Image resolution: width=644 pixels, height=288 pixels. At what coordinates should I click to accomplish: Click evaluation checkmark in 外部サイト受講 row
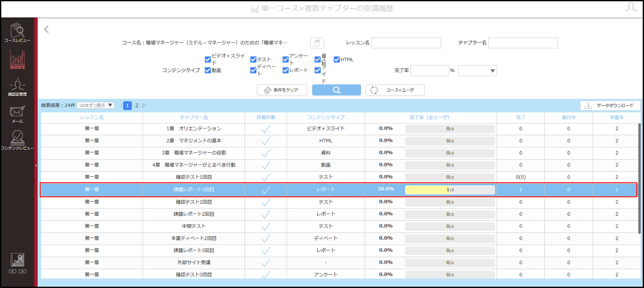pyautogui.click(x=266, y=263)
